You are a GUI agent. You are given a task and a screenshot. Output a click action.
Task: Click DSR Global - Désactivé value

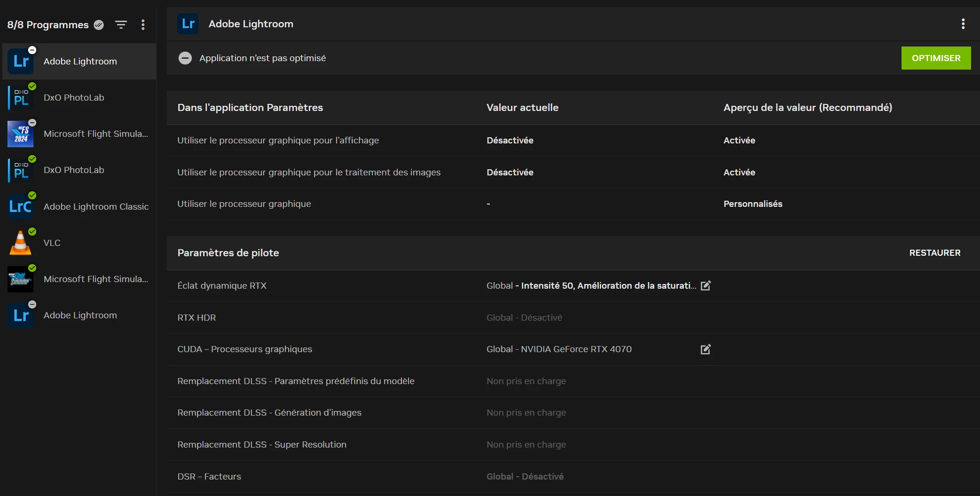click(x=525, y=476)
